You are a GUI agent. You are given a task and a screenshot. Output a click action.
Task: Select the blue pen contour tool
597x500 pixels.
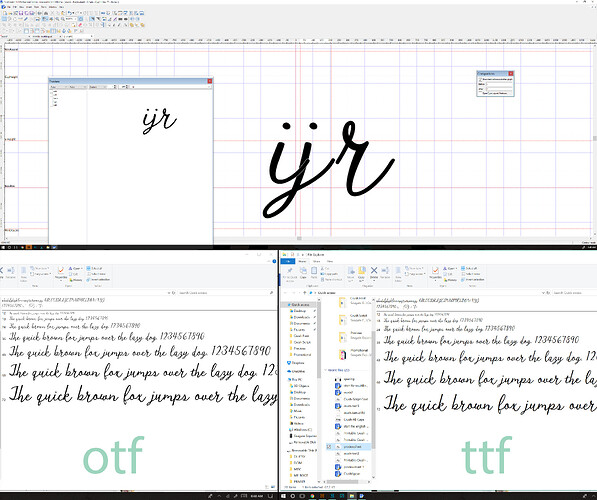(26, 19)
